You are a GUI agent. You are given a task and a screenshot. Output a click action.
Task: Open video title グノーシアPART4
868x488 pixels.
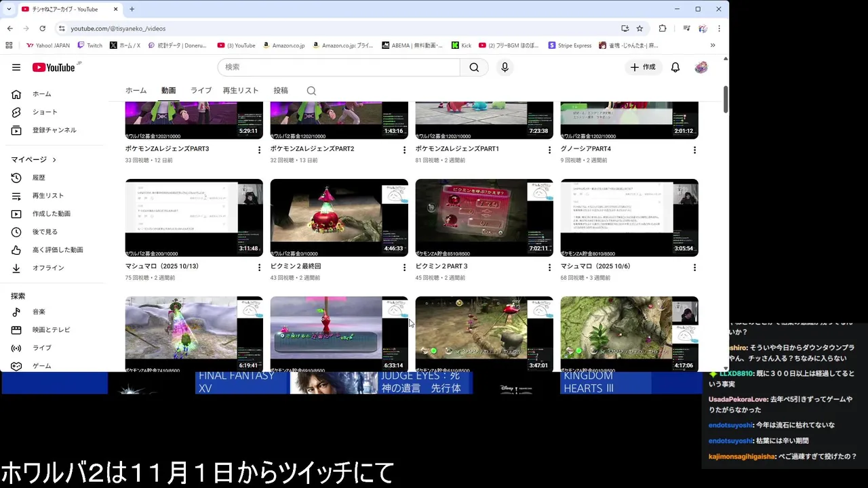[586, 148]
